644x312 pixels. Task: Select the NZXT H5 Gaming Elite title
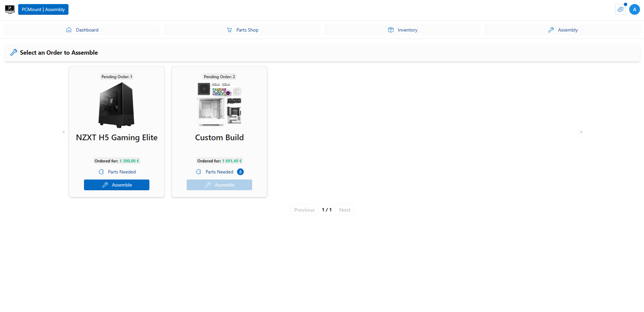[117, 138]
